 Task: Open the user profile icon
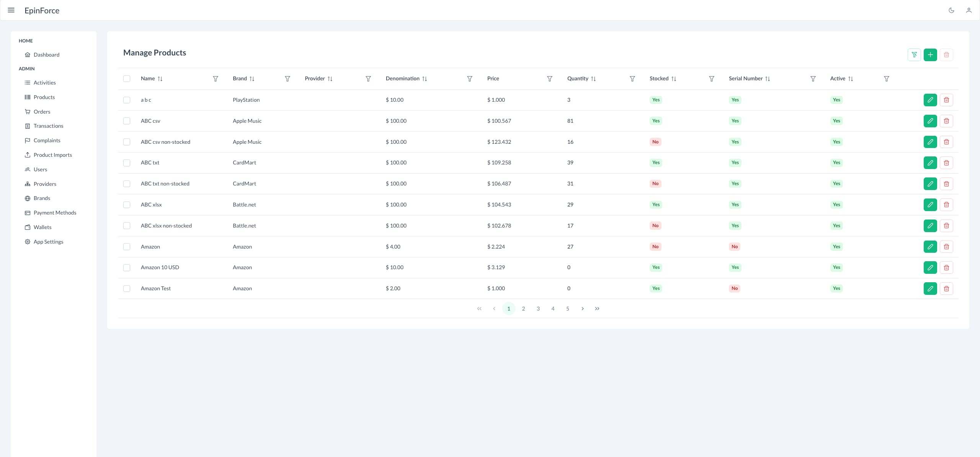point(969,10)
